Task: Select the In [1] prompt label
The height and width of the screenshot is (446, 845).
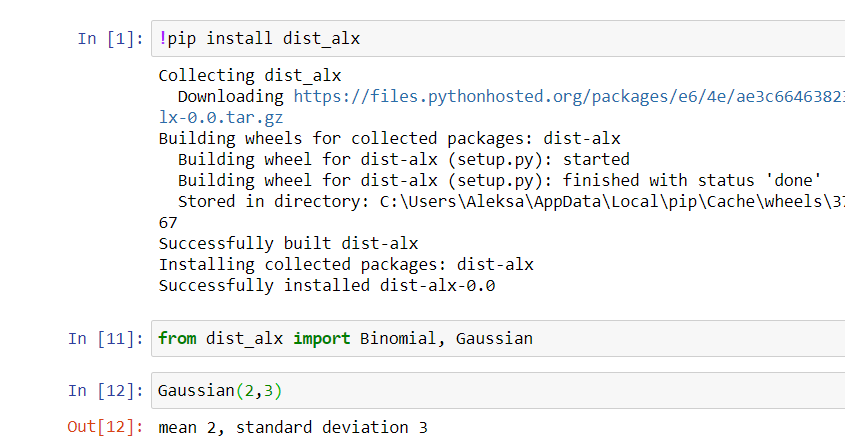Action: click(x=109, y=39)
